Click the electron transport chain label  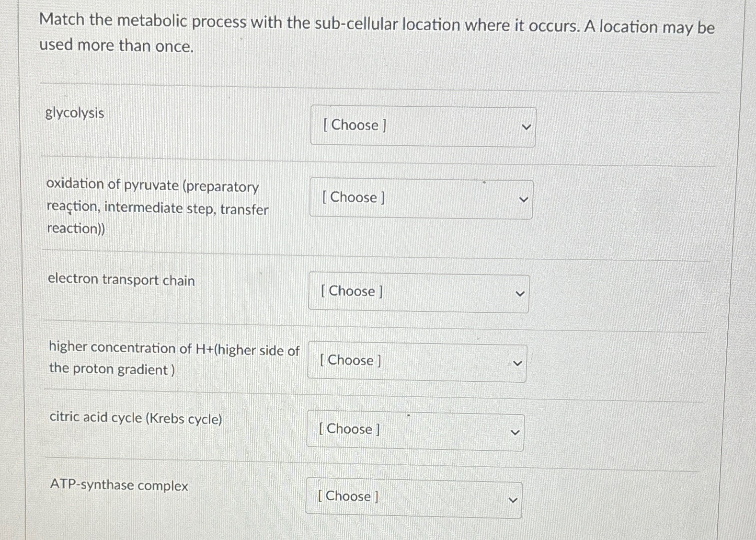click(x=120, y=280)
